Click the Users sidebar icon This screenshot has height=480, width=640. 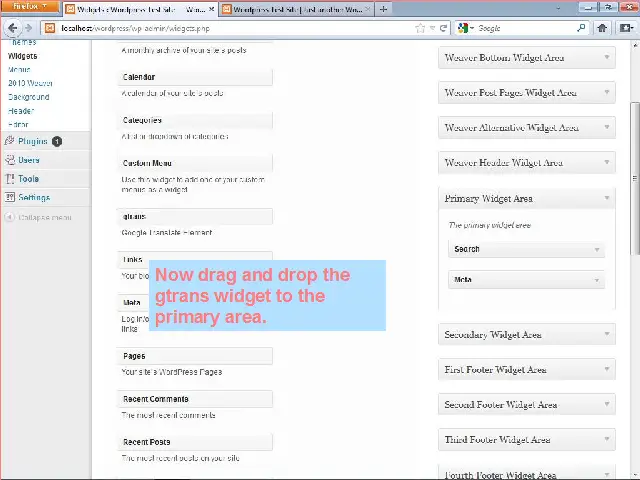(x=10, y=160)
